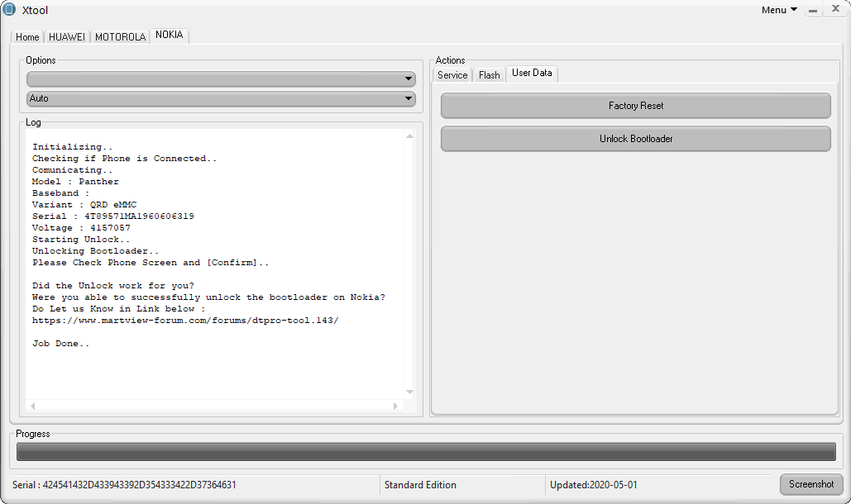Open the Menu dropdown in title bar
Image resolution: width=851 pixels, height=504 pixels.
779,10
